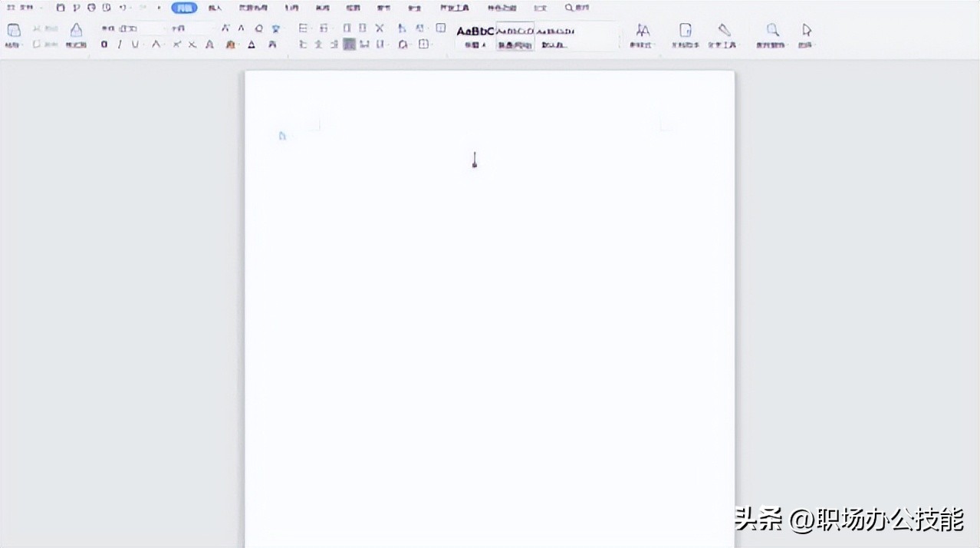
Task: Apply strikethrough to text
Action: [x=156, y=45]
